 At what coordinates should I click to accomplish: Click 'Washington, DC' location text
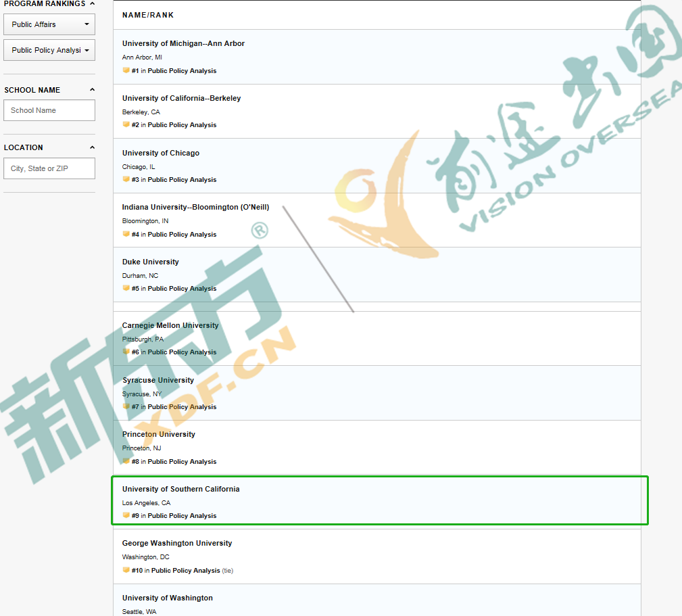[146, 557]
